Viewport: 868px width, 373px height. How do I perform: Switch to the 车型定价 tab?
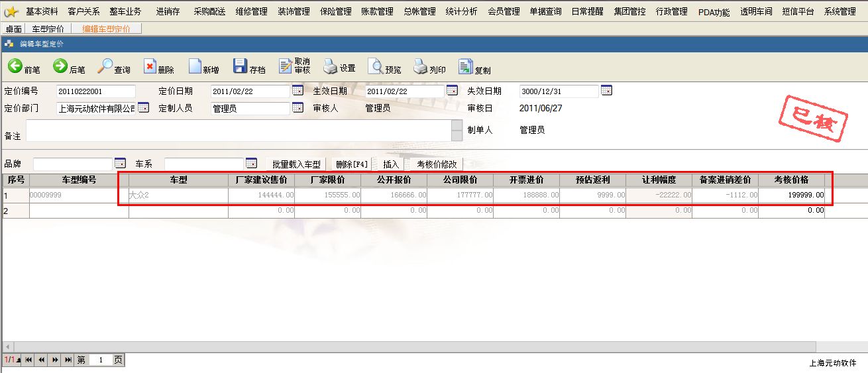pyautogui.click(x=48, y=28)
